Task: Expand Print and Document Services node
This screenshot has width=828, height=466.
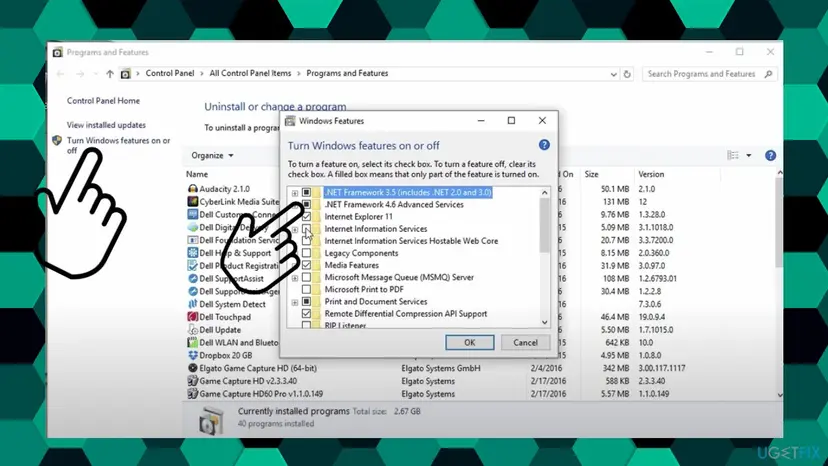Action: coord(295,302)
